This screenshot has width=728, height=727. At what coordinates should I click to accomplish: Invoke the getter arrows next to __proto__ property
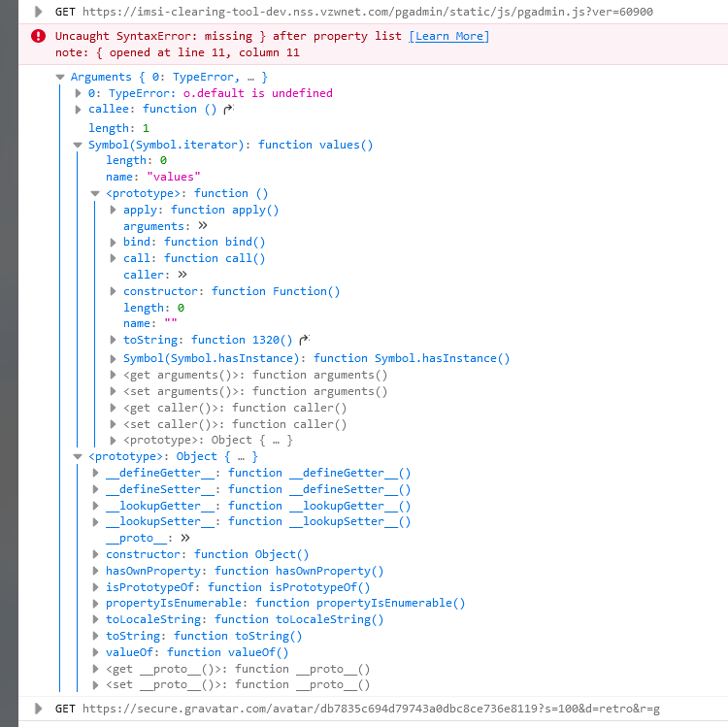point(184,538)
